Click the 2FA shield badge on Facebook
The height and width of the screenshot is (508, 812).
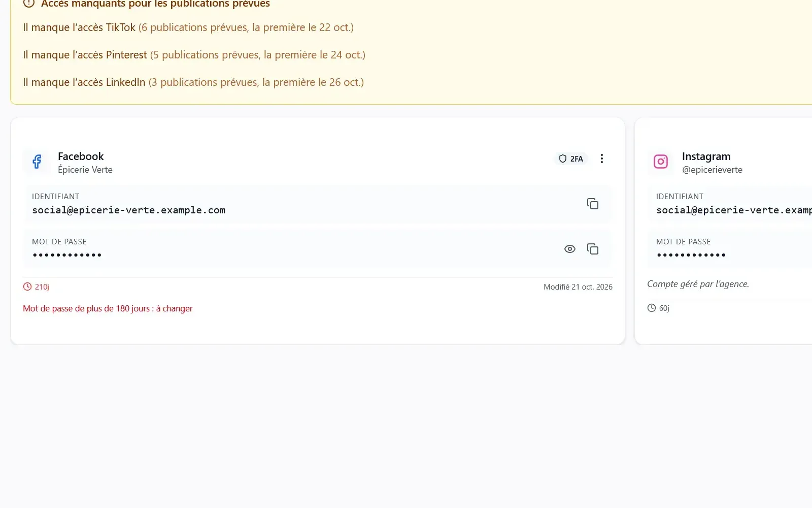(571, 158)
